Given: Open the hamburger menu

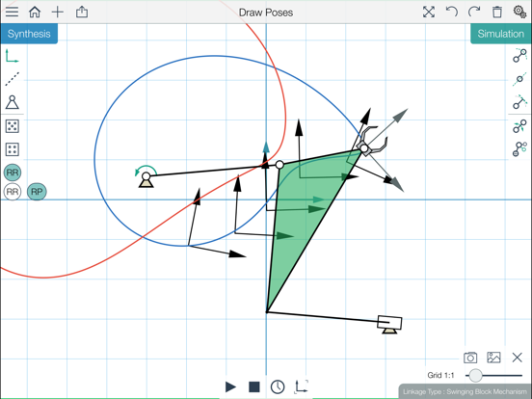Looking at the screenshot, I should 12,12.
